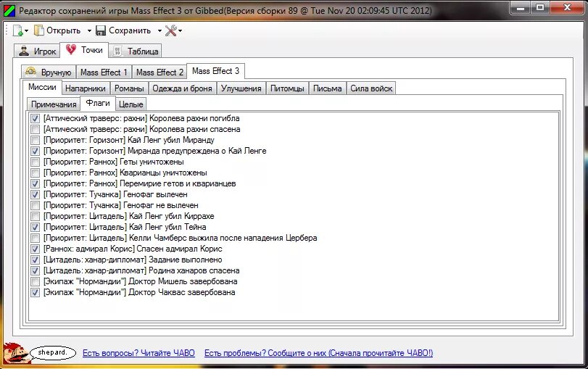Switch to the Вручную tab
This screenshot has height=369, width=588.
tap(49, 72)
